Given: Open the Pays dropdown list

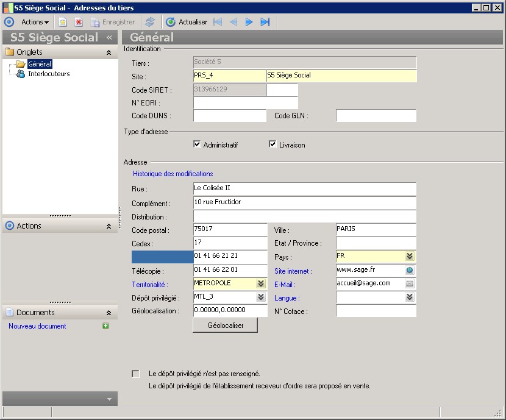Looking at the screenshot, I should point(410,257).
